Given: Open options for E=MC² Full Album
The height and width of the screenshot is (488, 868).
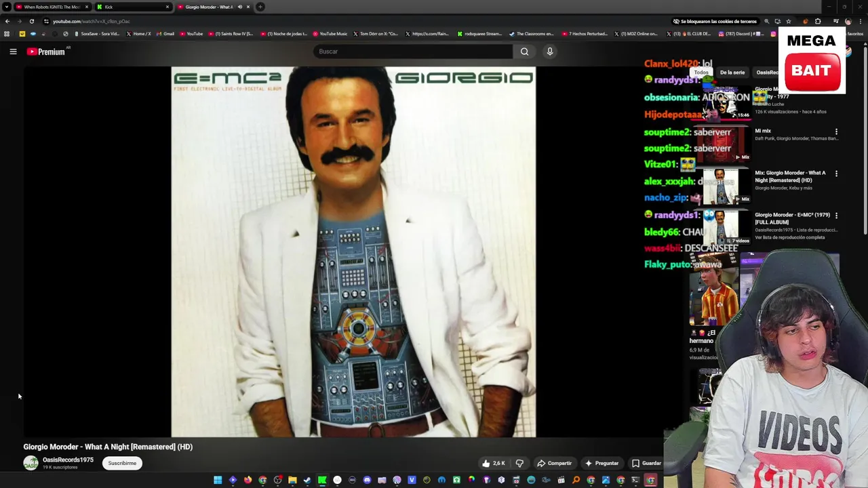Looking at the screenshot, I should tap(836, 216).
